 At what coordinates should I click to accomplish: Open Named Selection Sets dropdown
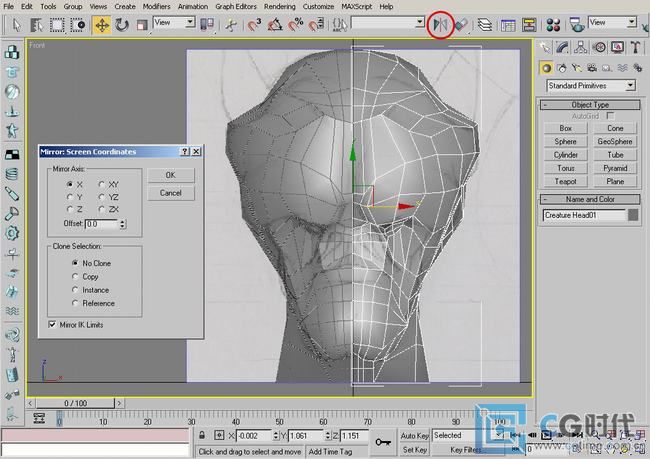(388, 22)
